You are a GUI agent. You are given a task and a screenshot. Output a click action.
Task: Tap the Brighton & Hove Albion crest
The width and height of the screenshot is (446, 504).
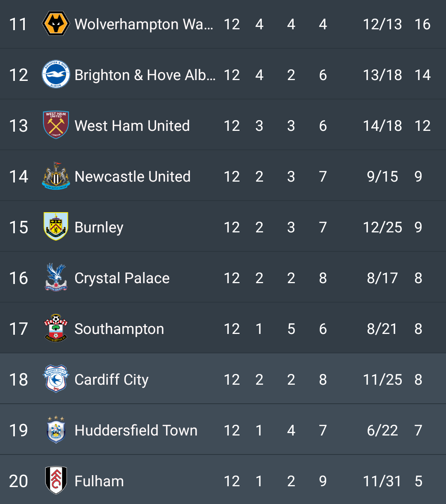coord(56,75)
